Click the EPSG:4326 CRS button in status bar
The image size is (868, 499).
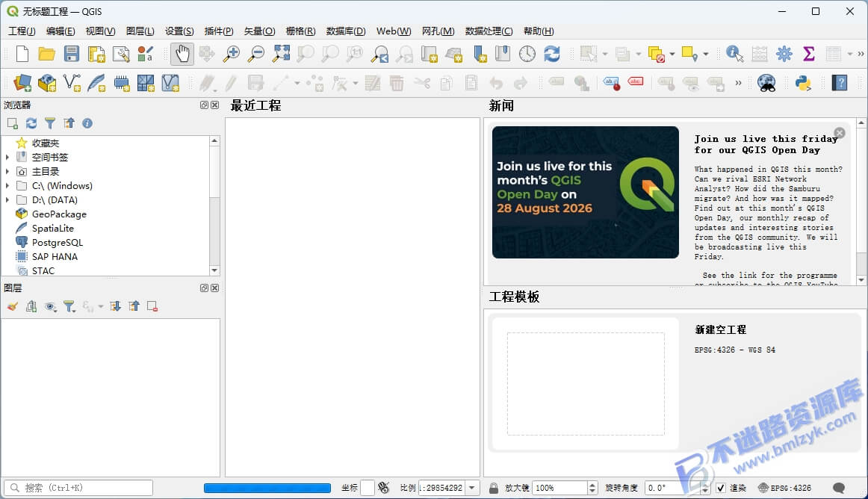point(785,488)
